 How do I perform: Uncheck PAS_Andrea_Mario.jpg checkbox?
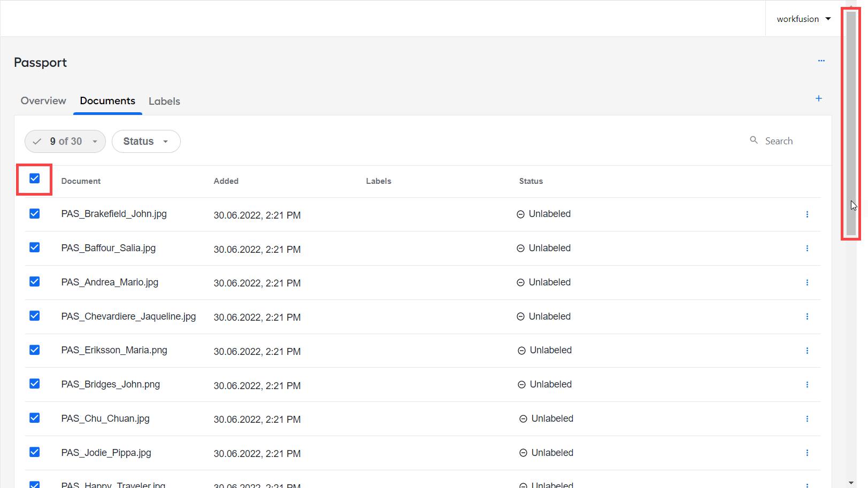coord(34,282)
